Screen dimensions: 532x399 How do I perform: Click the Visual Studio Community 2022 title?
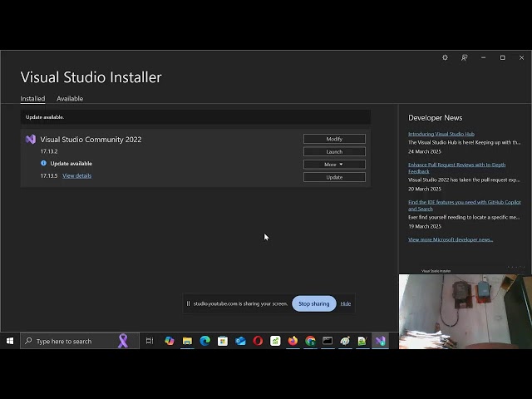[91, 140]
